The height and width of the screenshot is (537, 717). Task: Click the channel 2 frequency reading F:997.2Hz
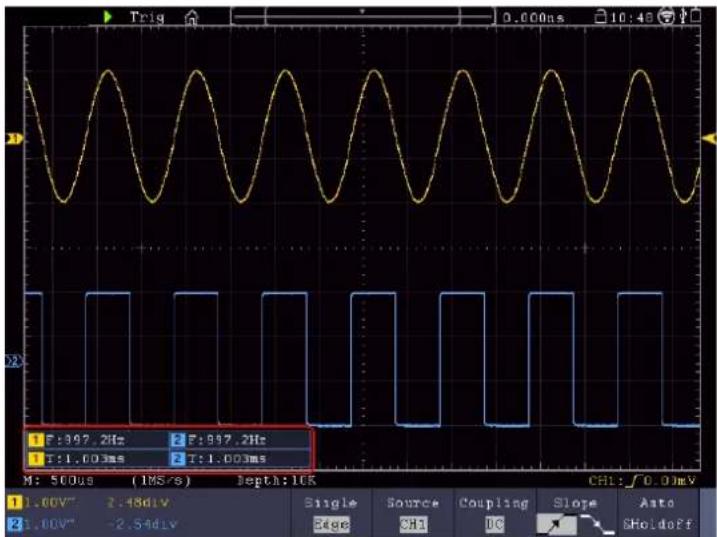click(x=227, y=440)
